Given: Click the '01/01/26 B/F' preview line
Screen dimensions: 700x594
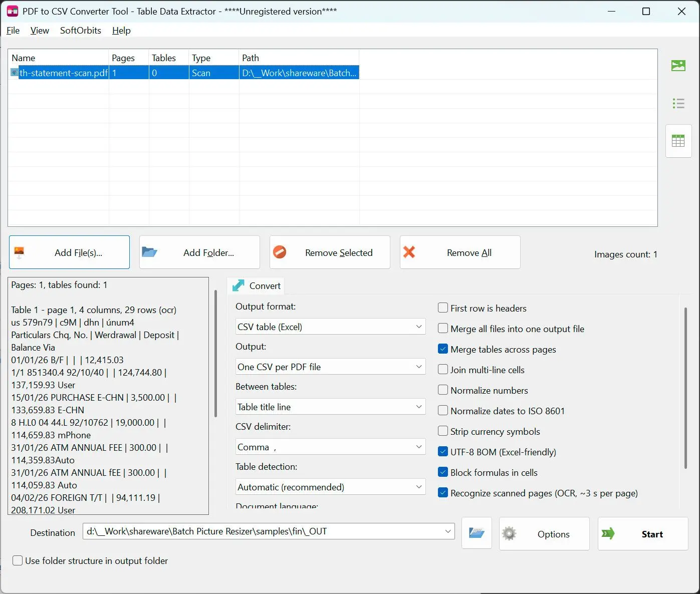Looking at the screenshot, I should [x=67, y=360].
